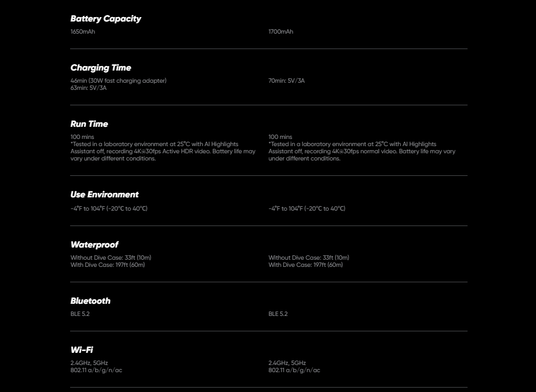The height and width of the screenshot is (392, 536).
Task: Click the normal video test note
Action: tap(362, 151)
